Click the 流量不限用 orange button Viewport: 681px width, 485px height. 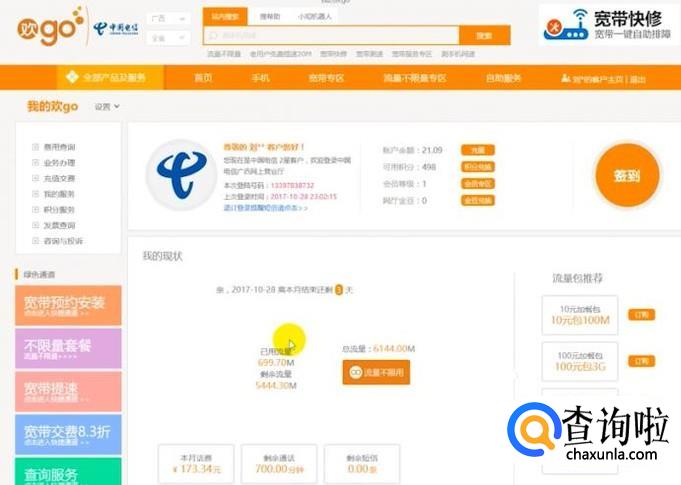click(376, 373)
